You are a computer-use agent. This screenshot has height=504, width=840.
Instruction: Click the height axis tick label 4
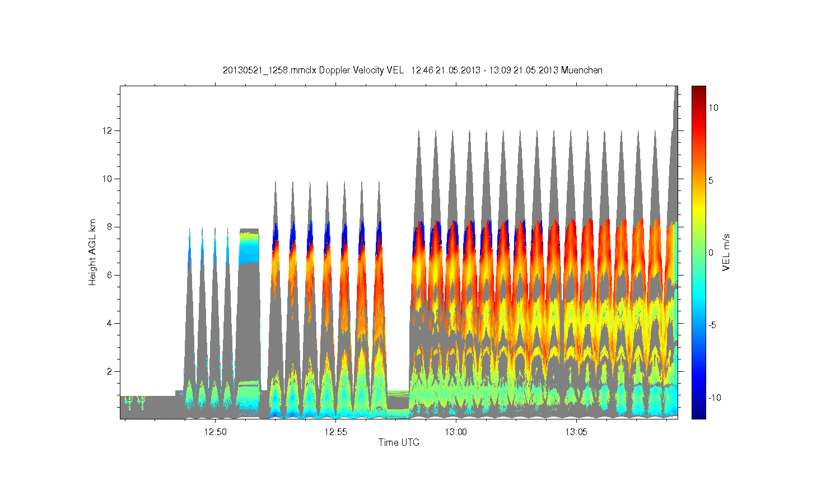[x=109, y=323]
